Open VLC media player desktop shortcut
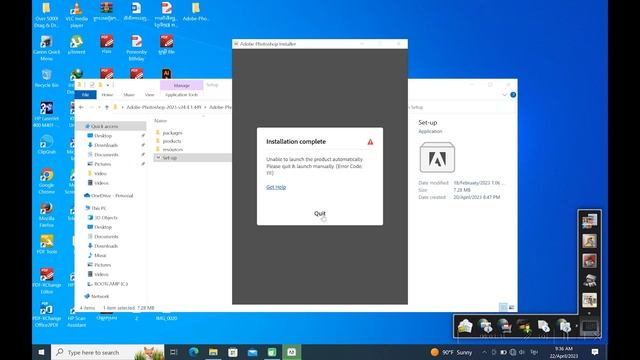640x360 pixels. coord(76,15)
